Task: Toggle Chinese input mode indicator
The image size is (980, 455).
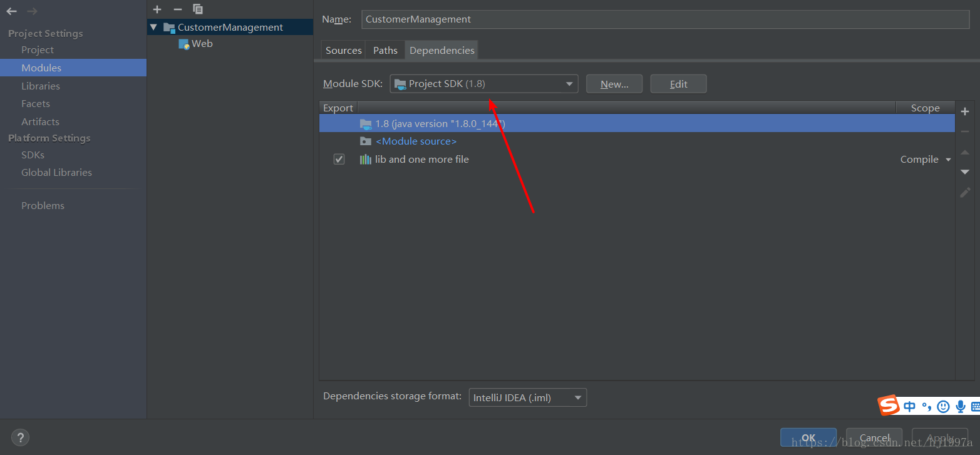Action: (909, 407)
